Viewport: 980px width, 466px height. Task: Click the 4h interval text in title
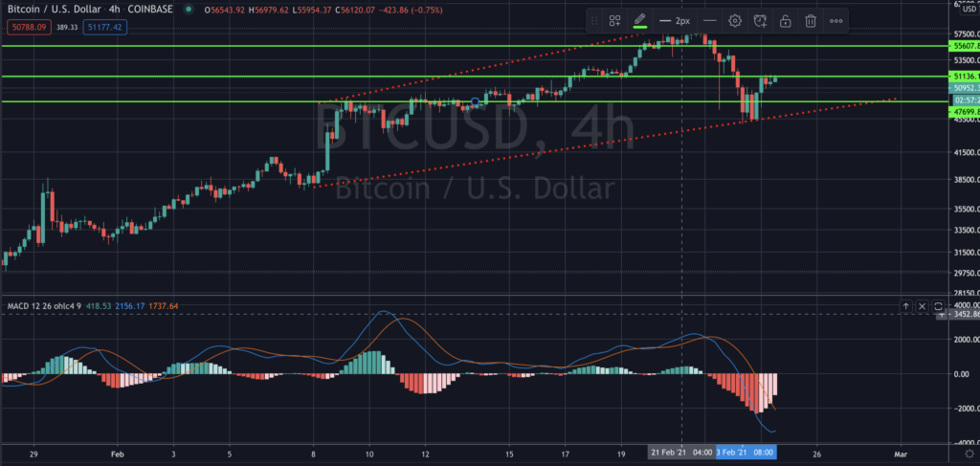coord(115,10)
